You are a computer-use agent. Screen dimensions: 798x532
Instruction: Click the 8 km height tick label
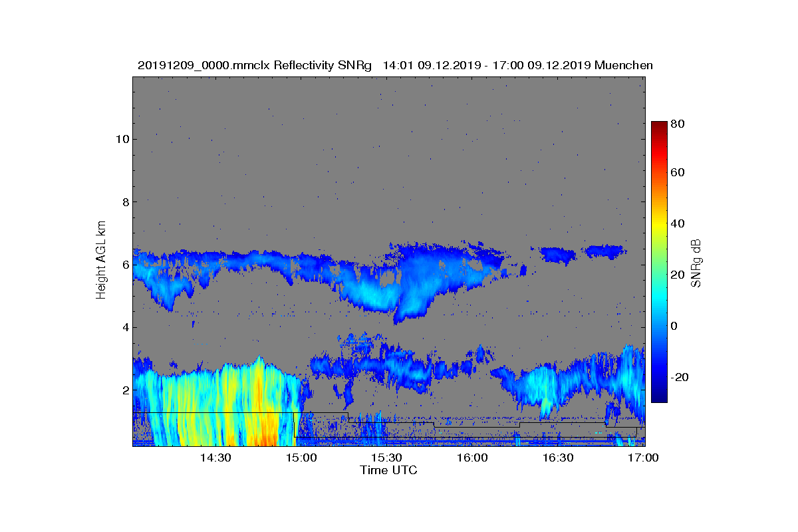124,201
